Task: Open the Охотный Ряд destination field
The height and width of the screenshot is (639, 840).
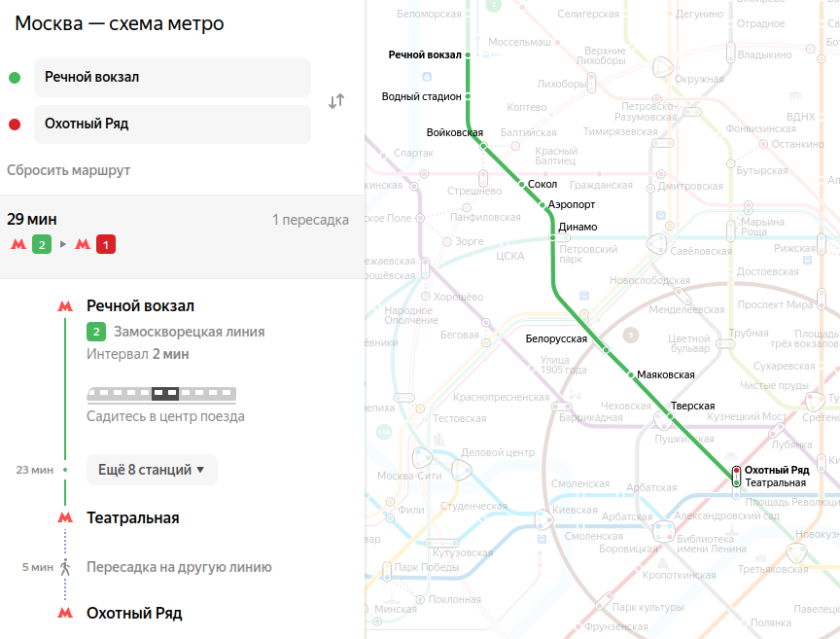Action: (x=172, y=124)
